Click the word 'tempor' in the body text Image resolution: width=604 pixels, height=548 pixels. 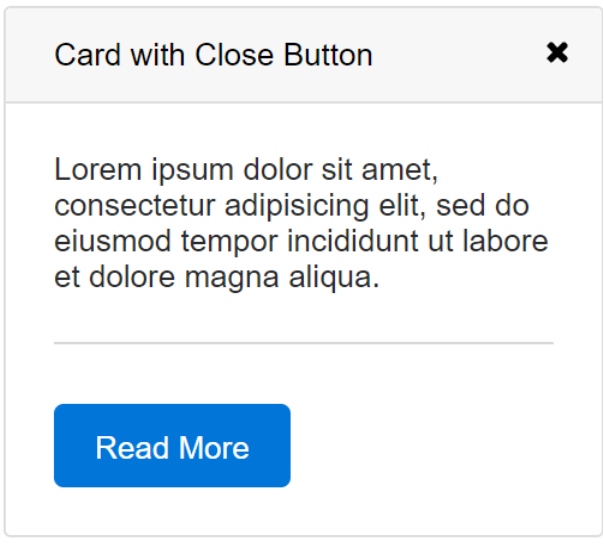[229, 243]
